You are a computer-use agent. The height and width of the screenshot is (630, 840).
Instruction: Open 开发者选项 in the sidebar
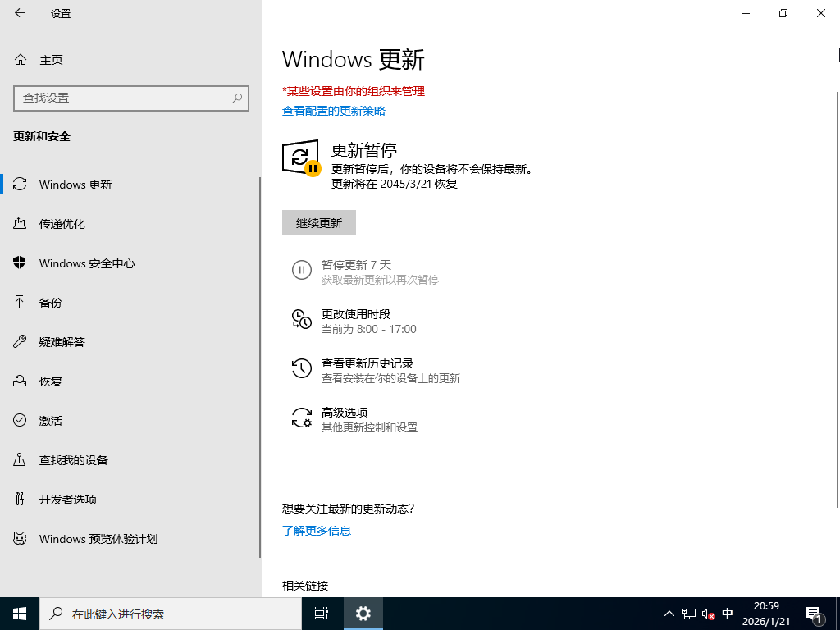(x=66, y=500)
